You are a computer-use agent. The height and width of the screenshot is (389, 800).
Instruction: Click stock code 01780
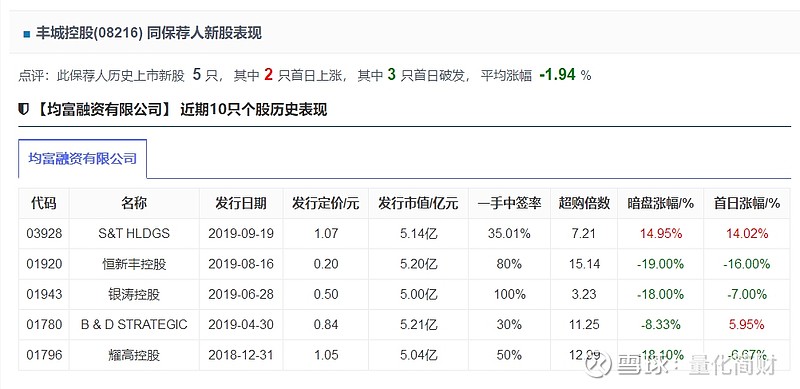coord(44,324)
